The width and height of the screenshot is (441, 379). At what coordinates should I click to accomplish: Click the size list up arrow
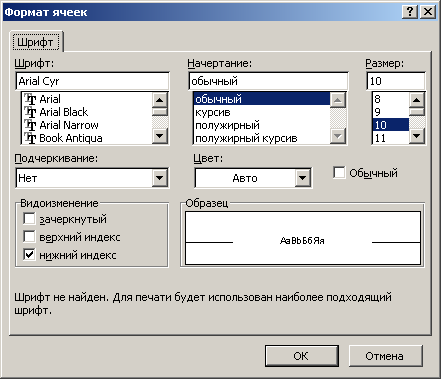click(417, 100)
